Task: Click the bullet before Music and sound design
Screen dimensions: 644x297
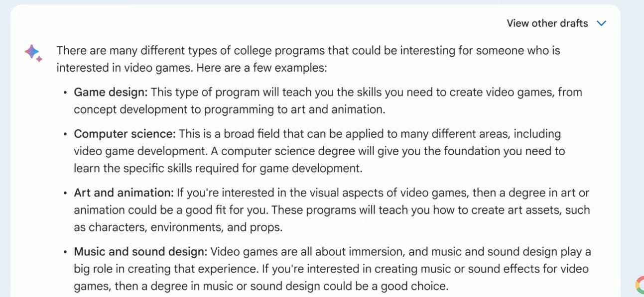Action: click(x=65, y=252)
